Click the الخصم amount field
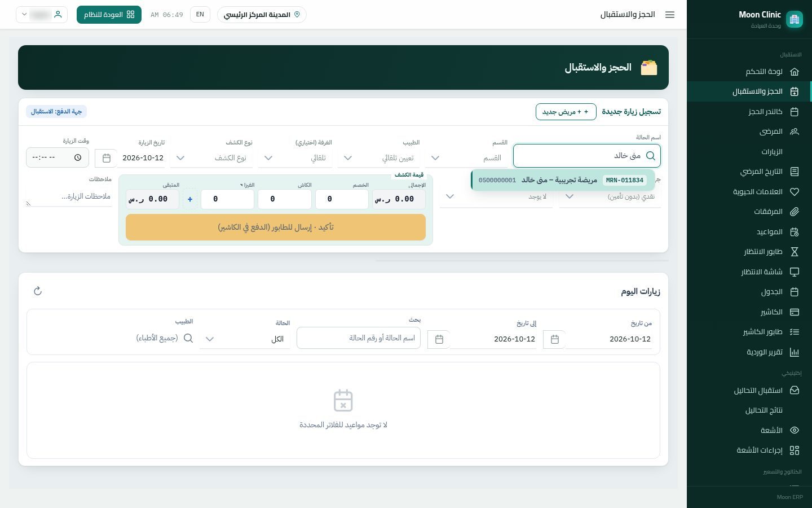Image resolution: width=812 pixels, height=508 pixels. point(342,199)
